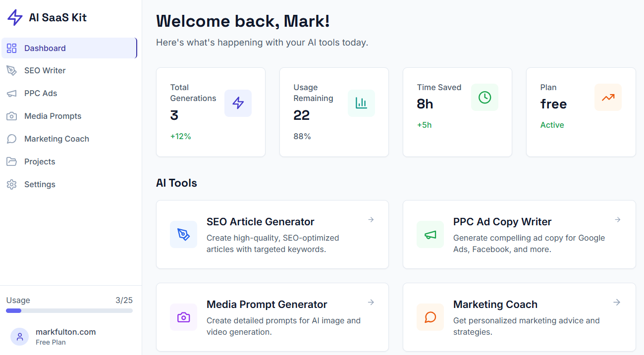
Task: Open PPC Ad Copy Writer via its arrow
Action: (617, 220)
